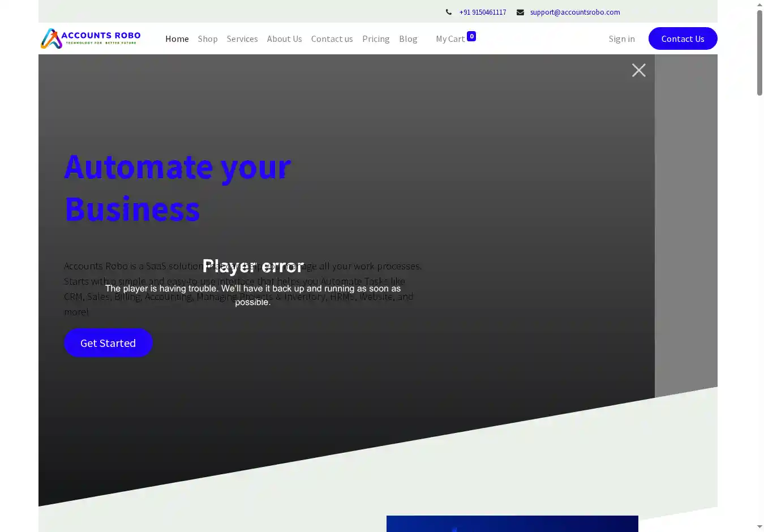The height and width of the screenshot is (532, 764).
Task: Go to the Shop page
Action: click(x=208, y=38)
